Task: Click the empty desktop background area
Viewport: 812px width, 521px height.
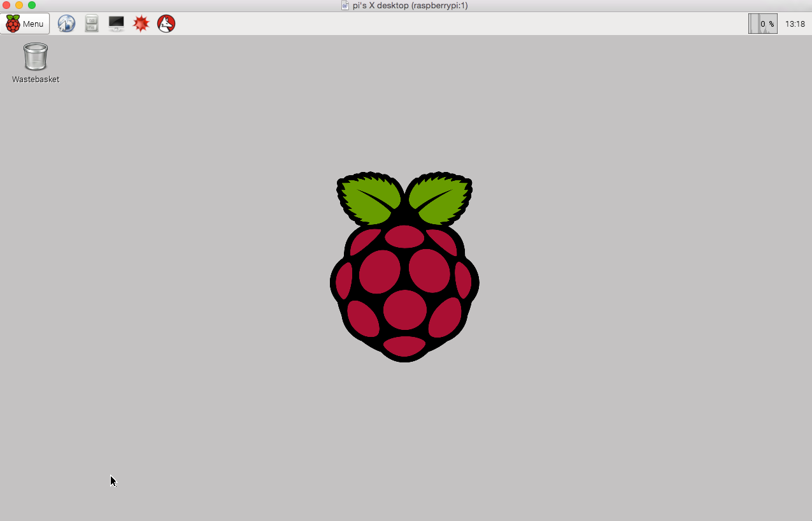Action: pos(573,414)
